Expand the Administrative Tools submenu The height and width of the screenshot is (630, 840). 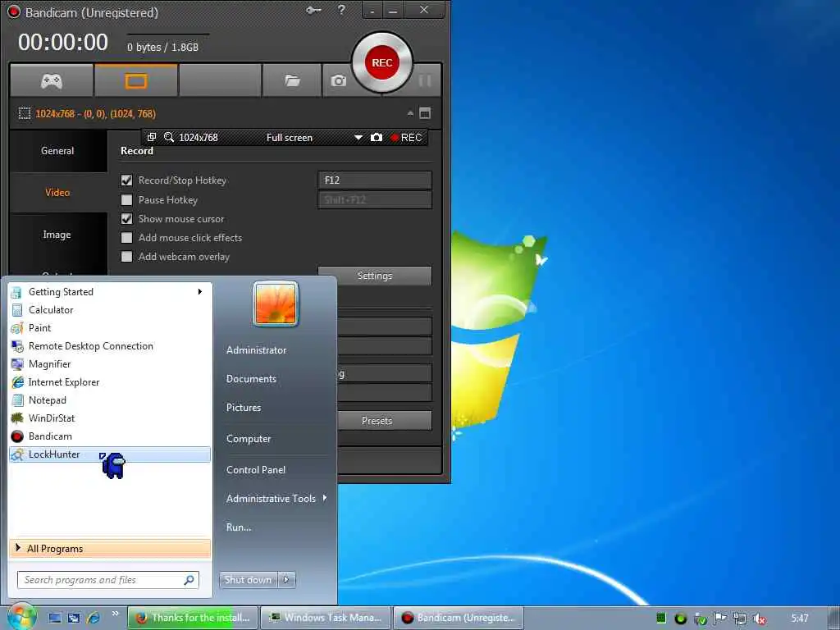pyautogui.click(x=276, y=499)
